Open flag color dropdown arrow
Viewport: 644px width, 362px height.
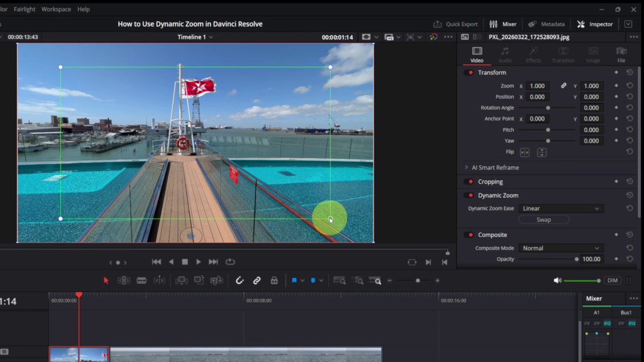point(303,281)
